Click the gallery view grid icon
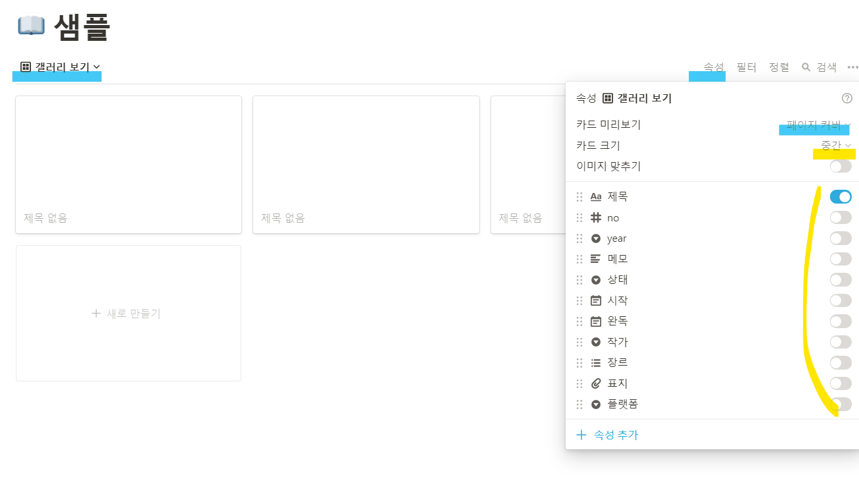Viewport: 859px width, 504px height. 25,67
